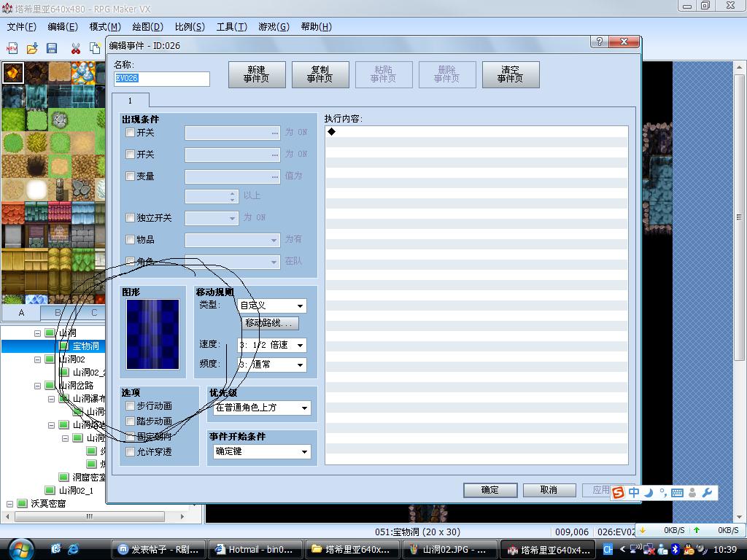Click the Bluetooth tray icon

[x=675, y=550]
